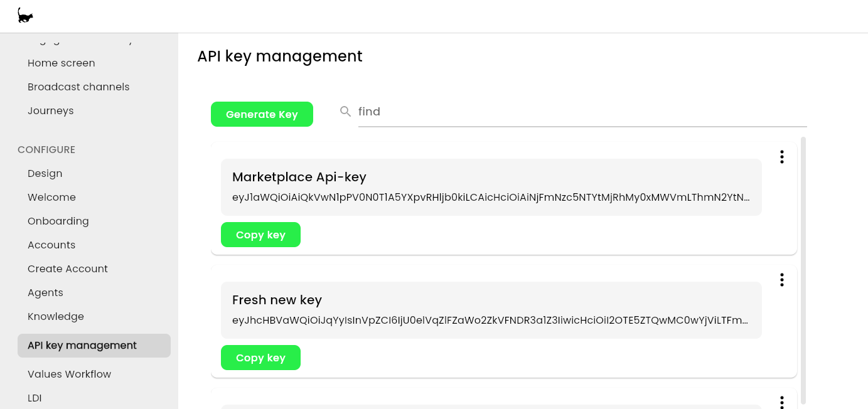Go to Broadcast channels
This screenshot has height=409, width=868.
(x=78, y=87)
